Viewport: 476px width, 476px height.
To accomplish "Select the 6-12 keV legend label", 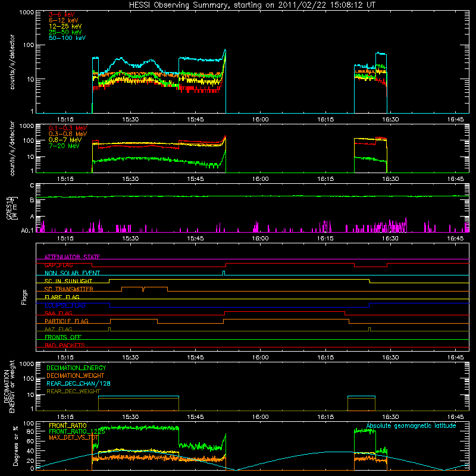I will [64, 20].
